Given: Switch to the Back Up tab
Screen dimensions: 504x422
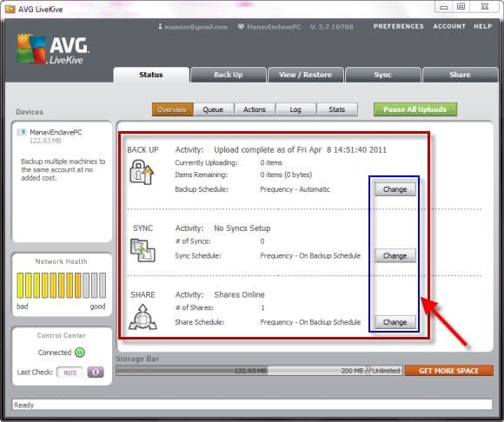Looking at the screenshot, I should click(x=229, y=75).
